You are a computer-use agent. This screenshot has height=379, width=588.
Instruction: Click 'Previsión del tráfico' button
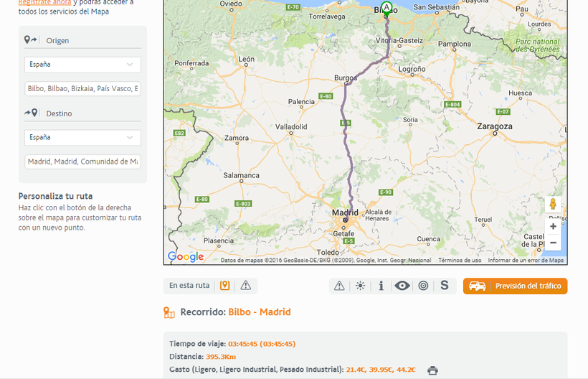pyautogui.click(x=515, y=286)
